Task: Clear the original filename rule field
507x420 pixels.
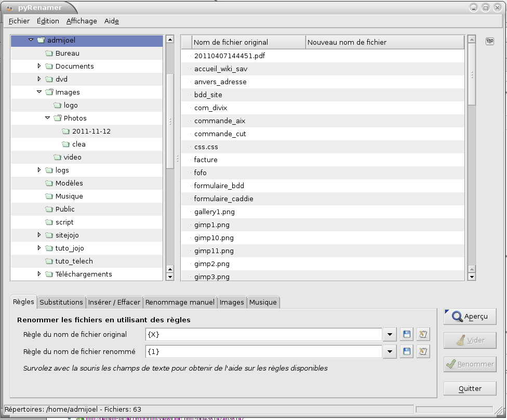Action: [423, 334]
